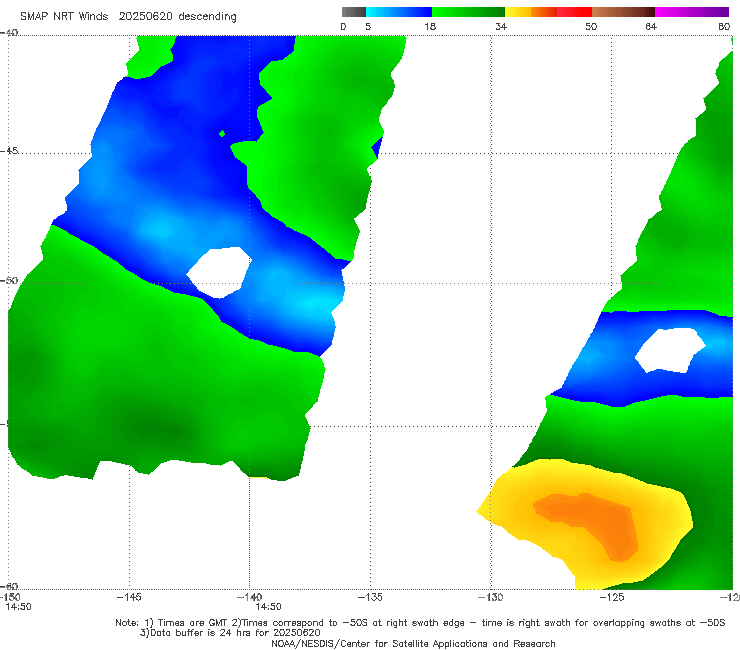Click the white data gap in the left swath

pyautogui.click(x=219, y=272)
